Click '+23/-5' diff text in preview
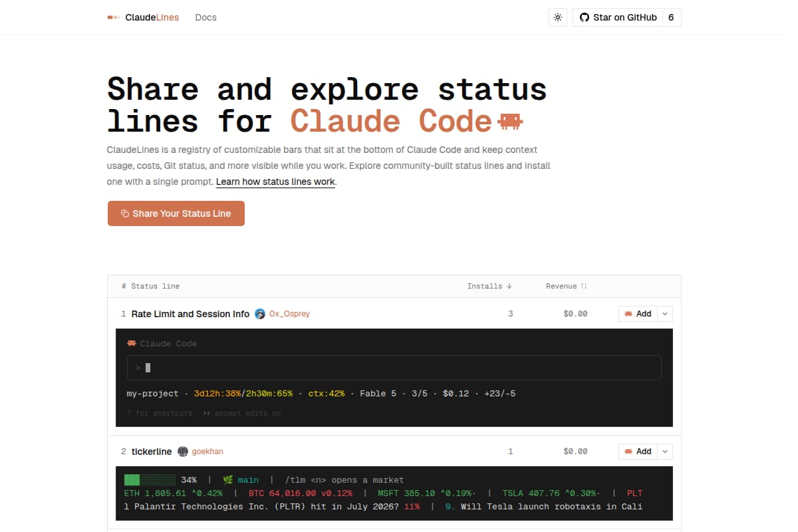The image size is (798, 532). coord(499,394)
